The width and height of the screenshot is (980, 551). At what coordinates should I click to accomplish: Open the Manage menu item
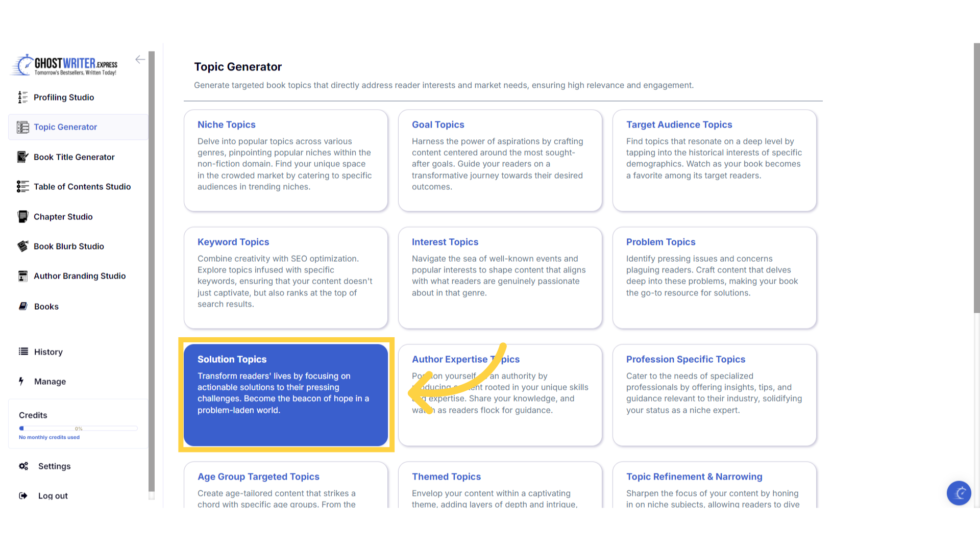[50, 381]
